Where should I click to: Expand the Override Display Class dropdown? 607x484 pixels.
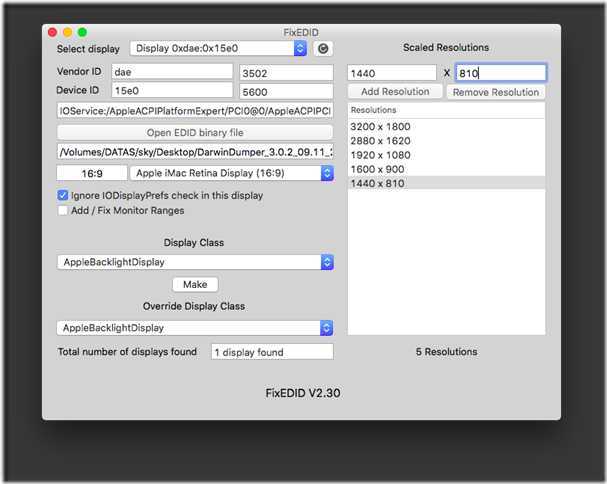[x=195, y=328]
